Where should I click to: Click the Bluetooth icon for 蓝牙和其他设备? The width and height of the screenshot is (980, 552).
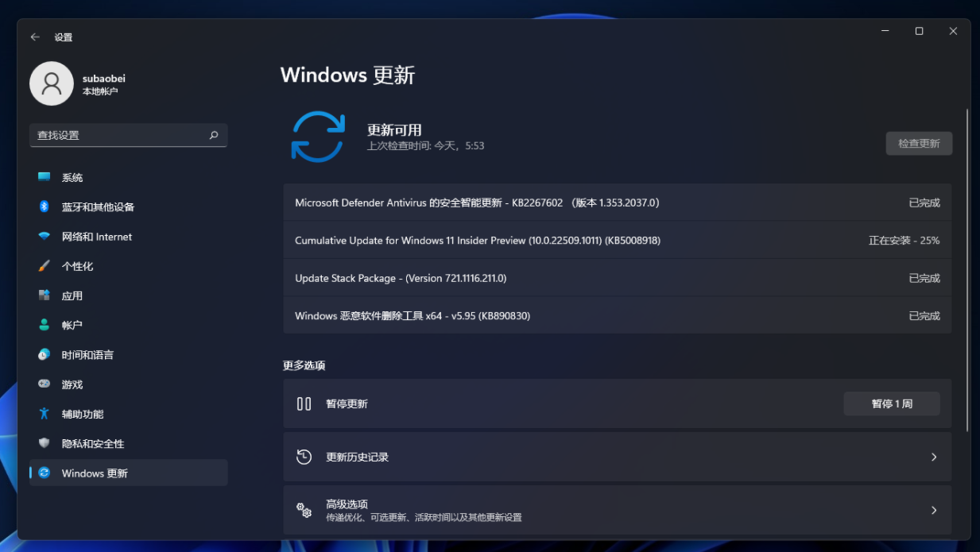45,207
